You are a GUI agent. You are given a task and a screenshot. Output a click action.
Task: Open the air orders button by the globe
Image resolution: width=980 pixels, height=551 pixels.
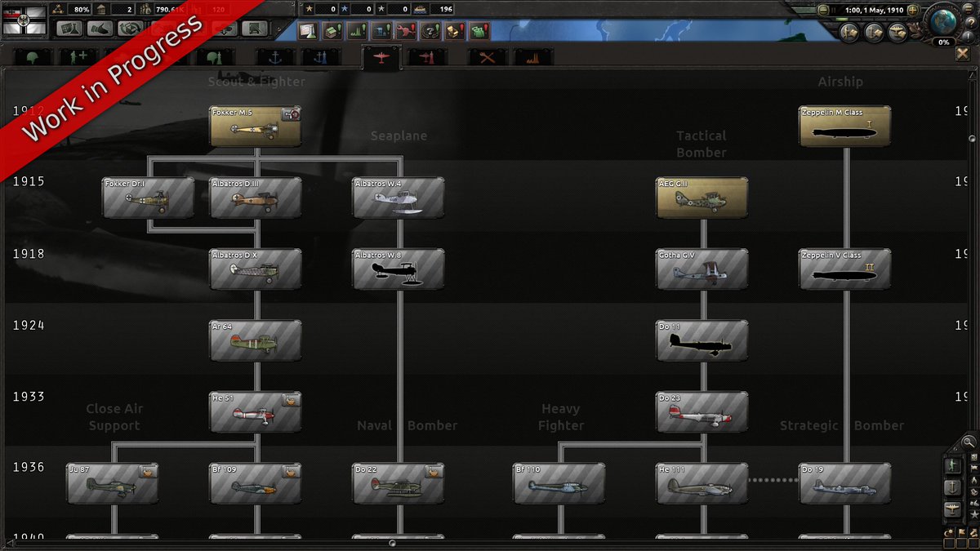pos(898,32)
